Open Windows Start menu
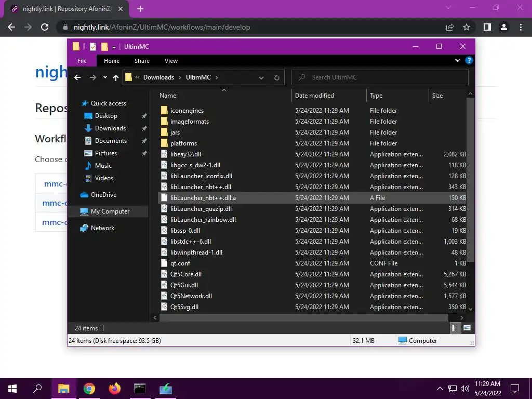This screenshot has height=399, width=532. [12, 389]
